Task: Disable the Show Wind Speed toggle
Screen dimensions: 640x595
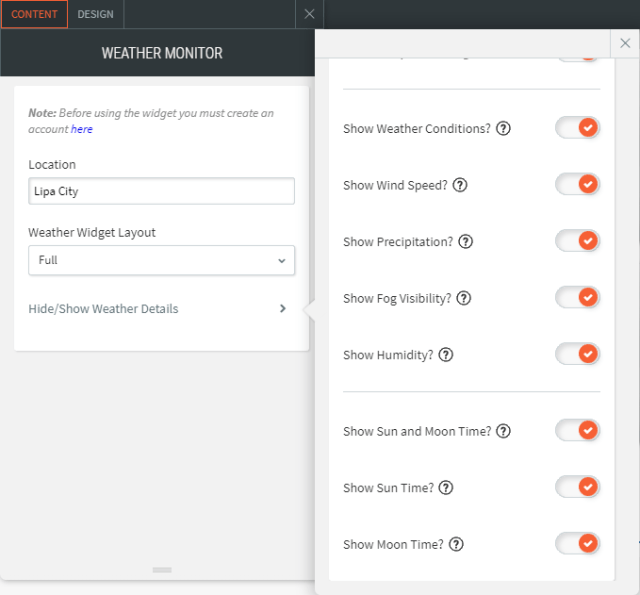Action: pyautogui.click(x=577, y=184)
